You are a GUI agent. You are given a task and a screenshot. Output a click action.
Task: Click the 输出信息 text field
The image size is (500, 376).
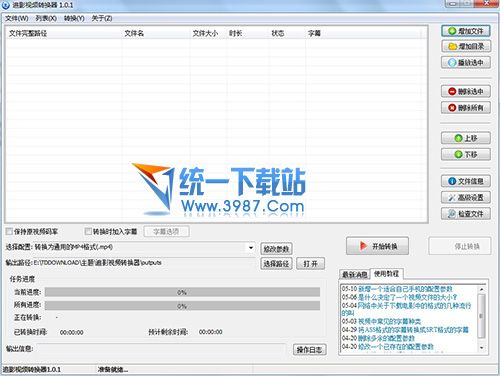pos(161,349)
